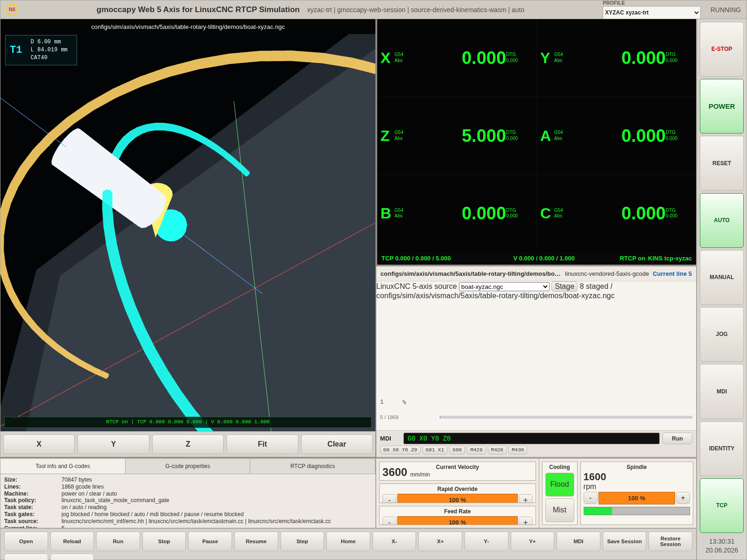The image size is (747, 560).
Task: Jog Y- button
Action: 486,541
